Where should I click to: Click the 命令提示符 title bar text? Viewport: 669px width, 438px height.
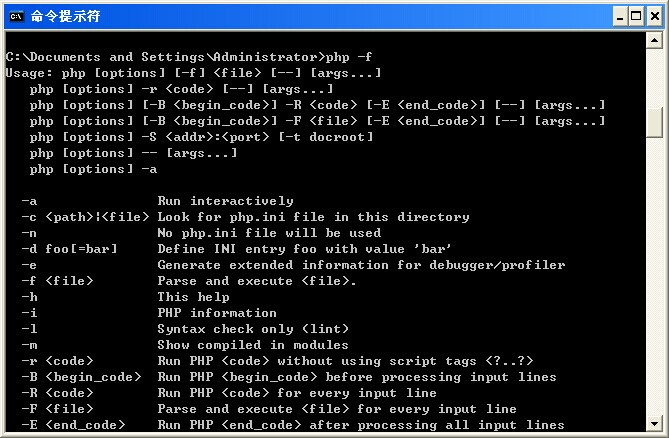click(65, 16)
